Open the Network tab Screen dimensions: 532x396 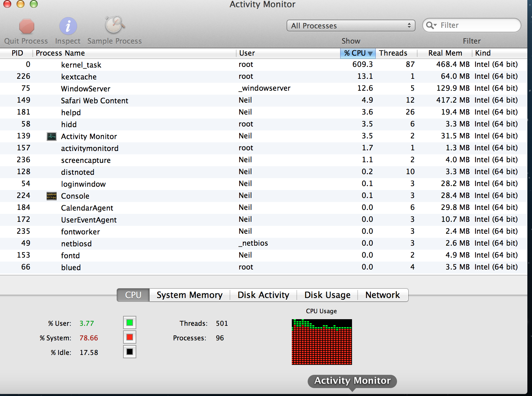tap(383, 295)
